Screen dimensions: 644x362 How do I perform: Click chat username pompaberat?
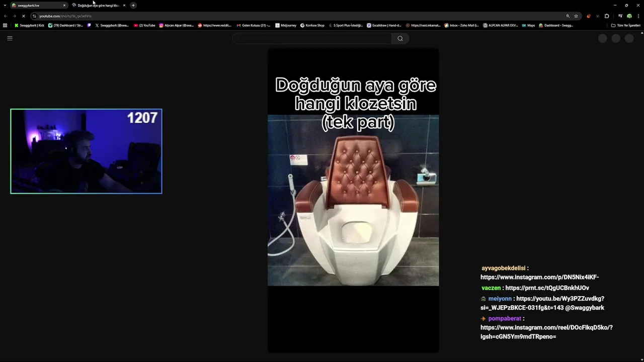(x=505, y=318)
